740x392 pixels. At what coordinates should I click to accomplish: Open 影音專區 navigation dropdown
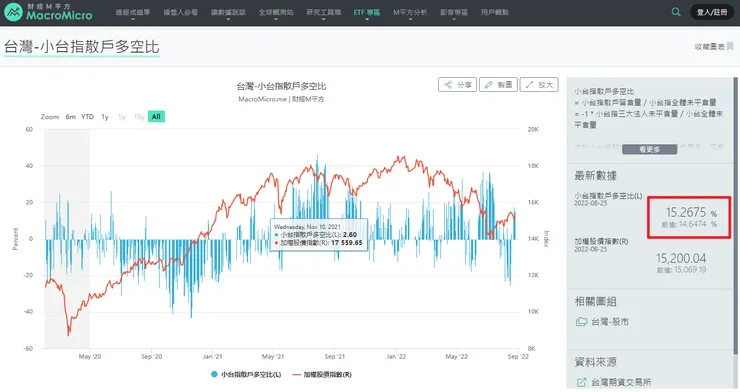click(x=454, y=13)
